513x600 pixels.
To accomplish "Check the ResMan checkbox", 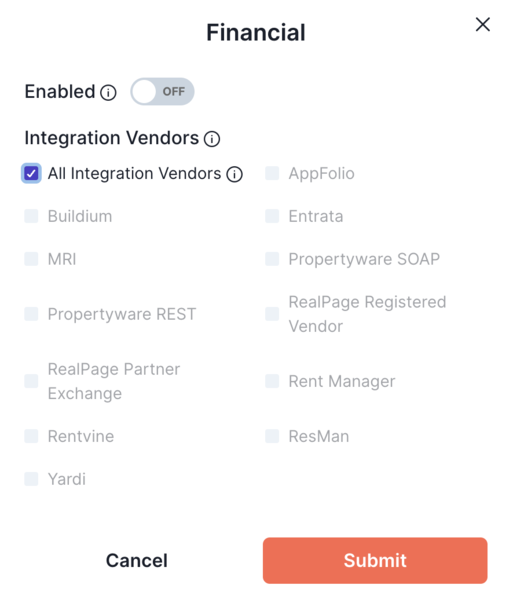I will tap(272, 436).
